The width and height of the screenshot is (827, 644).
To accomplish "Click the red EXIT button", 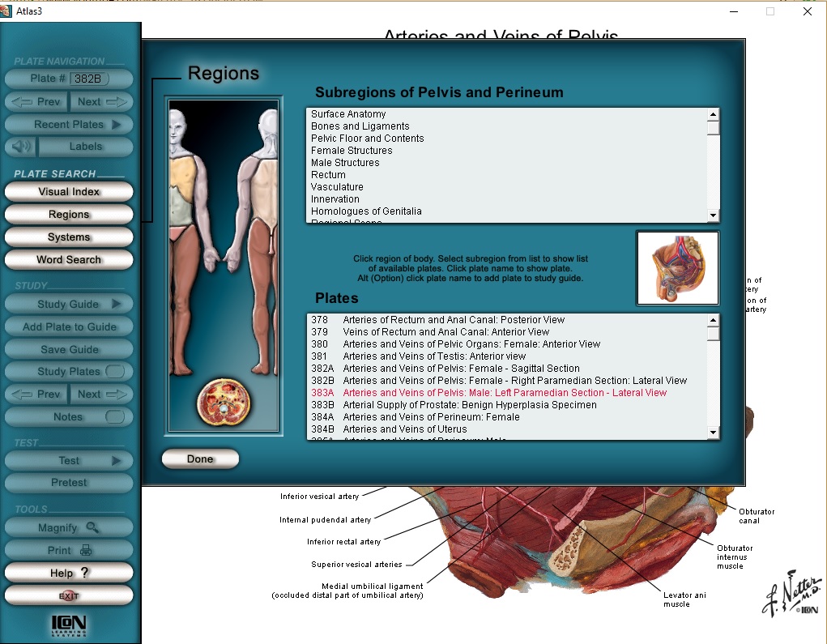I will 69,595.
